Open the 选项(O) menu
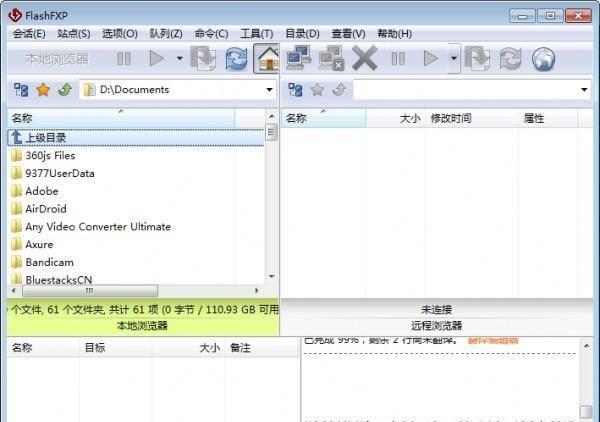The image size is (600, 422). (x=120, y=34)
